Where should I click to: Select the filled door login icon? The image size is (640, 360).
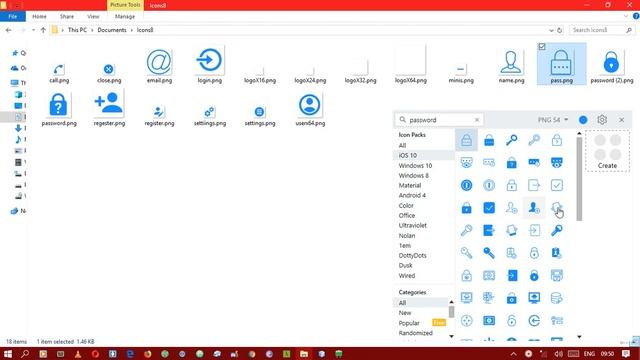pyautogui.click(x=511, y=276)
